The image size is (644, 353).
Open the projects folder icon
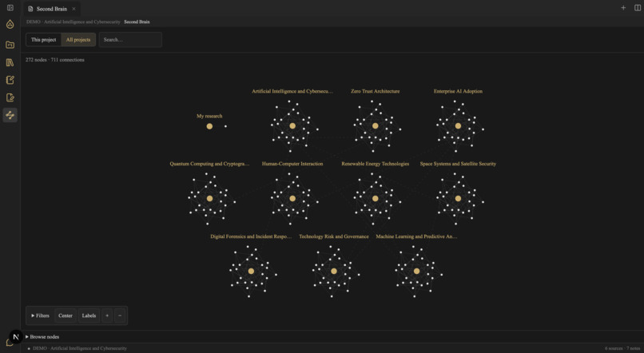(10, 45)
